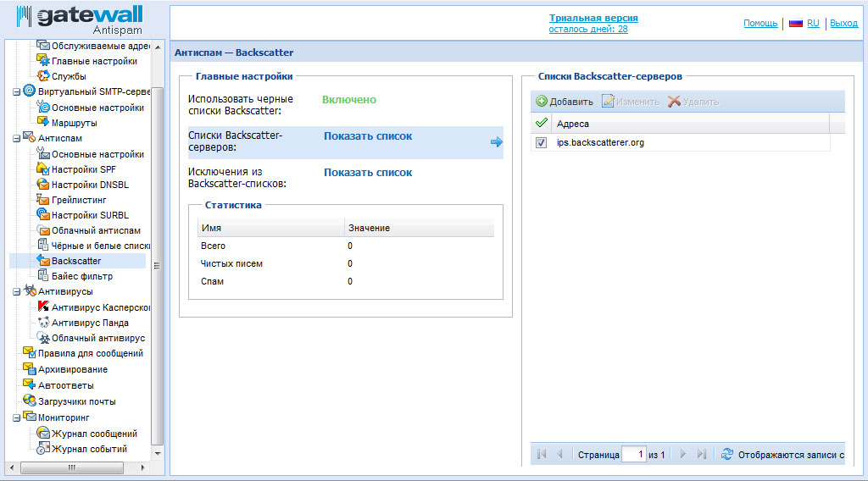Go to next page button
The height and width of the screenshot is (481, 868).
[682, 454]
